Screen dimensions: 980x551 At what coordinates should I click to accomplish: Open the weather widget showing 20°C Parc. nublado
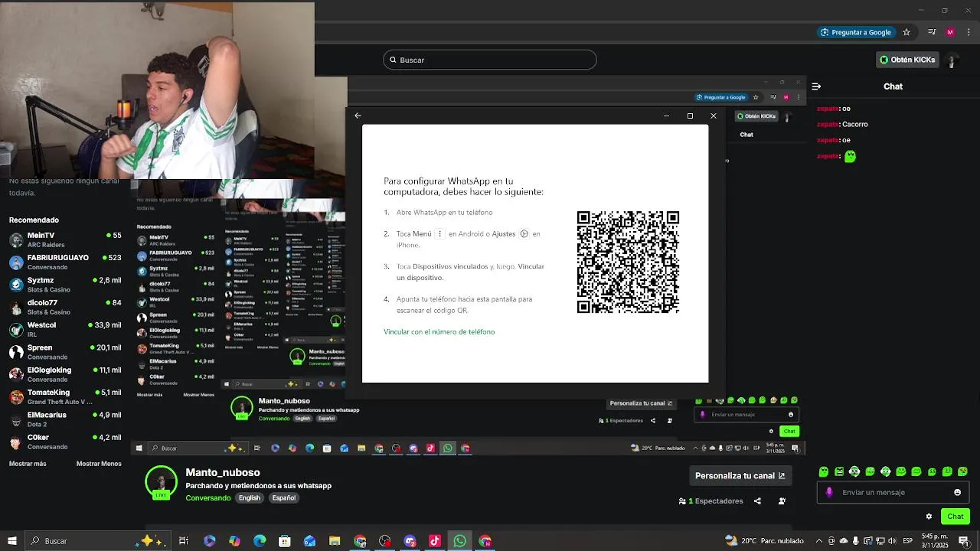point(764,541)
